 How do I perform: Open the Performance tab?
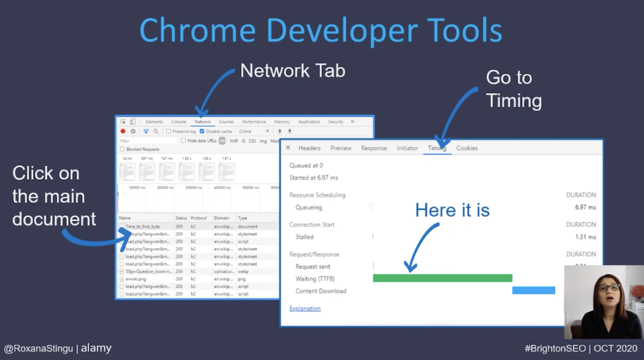tap(254, 122)
